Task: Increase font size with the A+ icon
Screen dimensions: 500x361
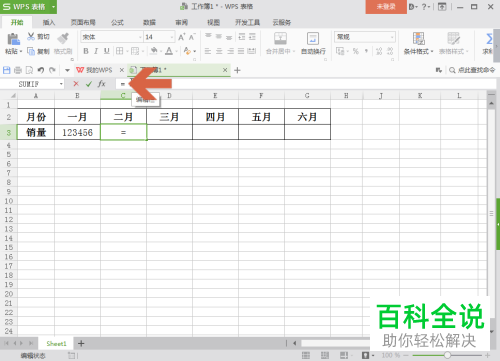Action: click(x=181, y=37)
